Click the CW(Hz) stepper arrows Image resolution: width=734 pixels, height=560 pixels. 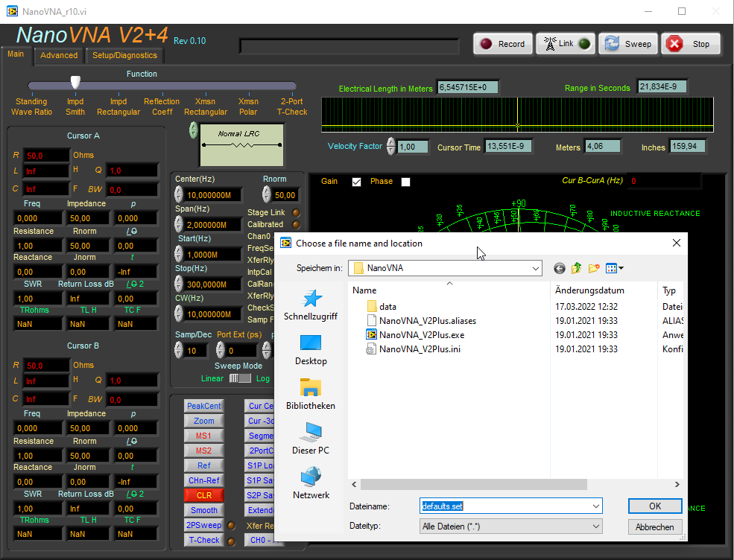[178, 314]
